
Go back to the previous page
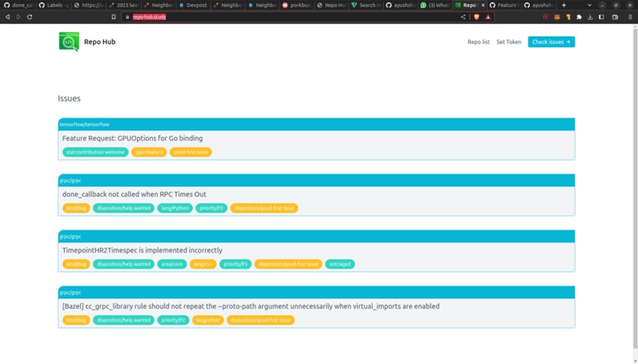click(7, 17)
